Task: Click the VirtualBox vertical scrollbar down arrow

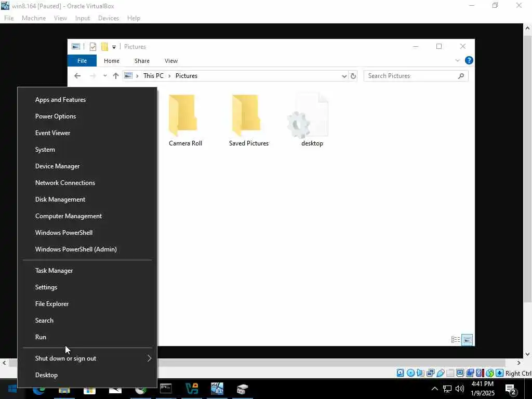Action: pyautogui.click(x=527, y=354)
